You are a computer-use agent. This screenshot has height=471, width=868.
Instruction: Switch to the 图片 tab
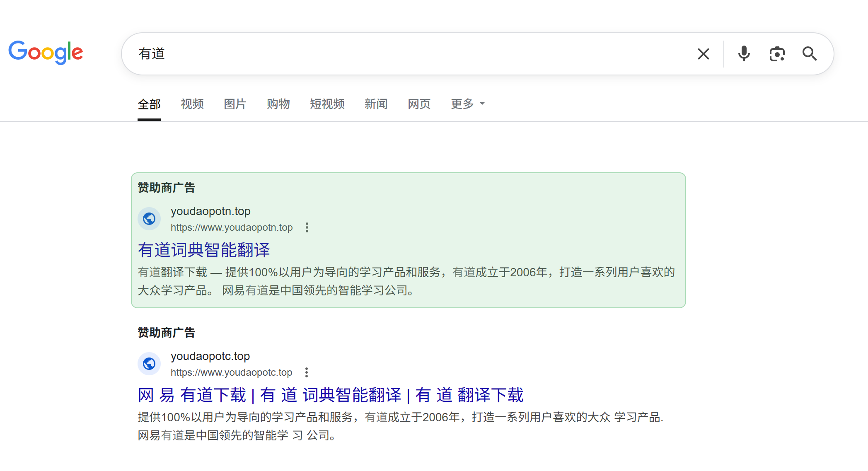235,104
